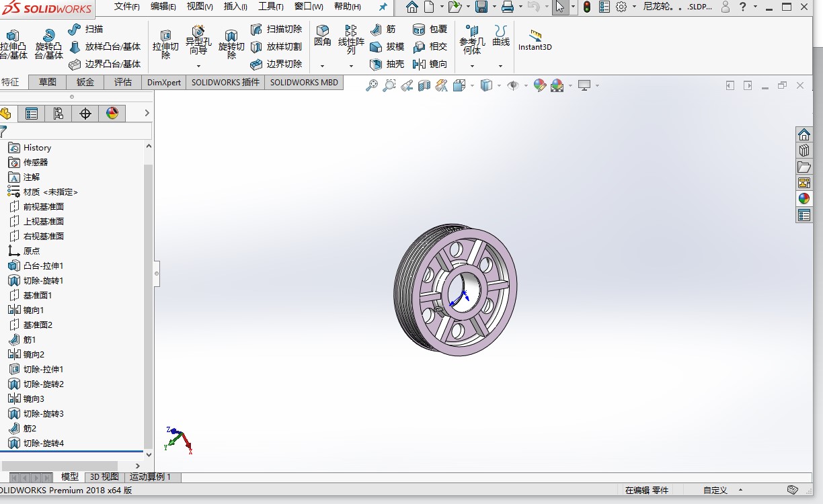Viewport: 823px width, 504px height.
Task: Open the 异型孔向导 hole wizard
Action: click(x=198, y=40)
